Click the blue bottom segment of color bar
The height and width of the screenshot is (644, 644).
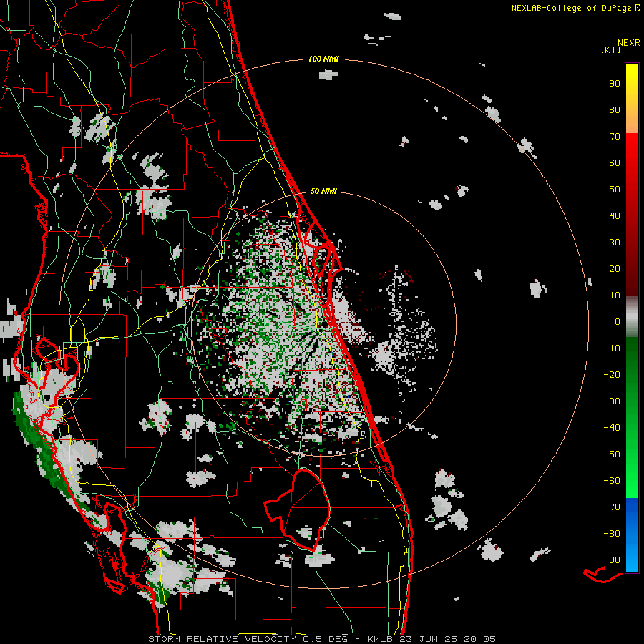[632, 535]
